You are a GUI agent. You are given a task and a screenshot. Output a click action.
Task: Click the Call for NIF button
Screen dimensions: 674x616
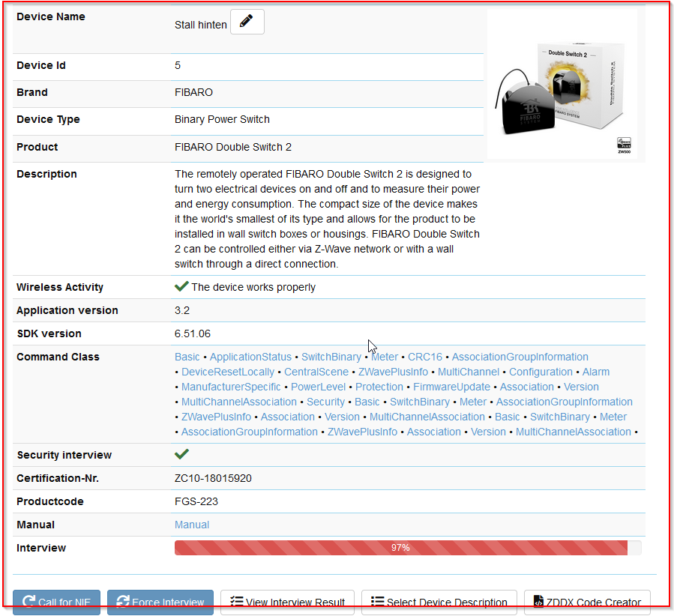click(x=56, y=602)
